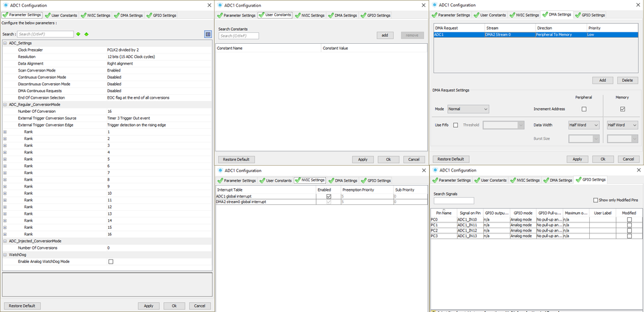Tick the Modified checkbox for PC3
Viewport: 644px width, 312px height.
(629, 236)
